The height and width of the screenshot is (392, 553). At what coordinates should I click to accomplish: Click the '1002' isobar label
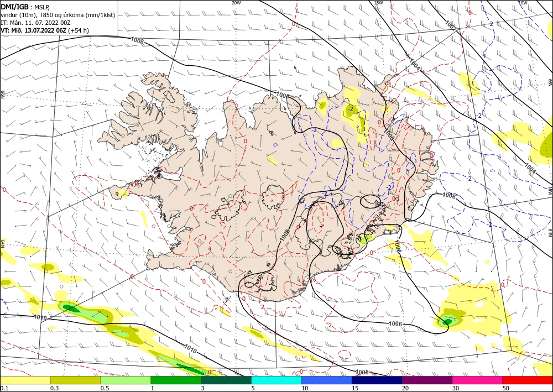(451, 25)
